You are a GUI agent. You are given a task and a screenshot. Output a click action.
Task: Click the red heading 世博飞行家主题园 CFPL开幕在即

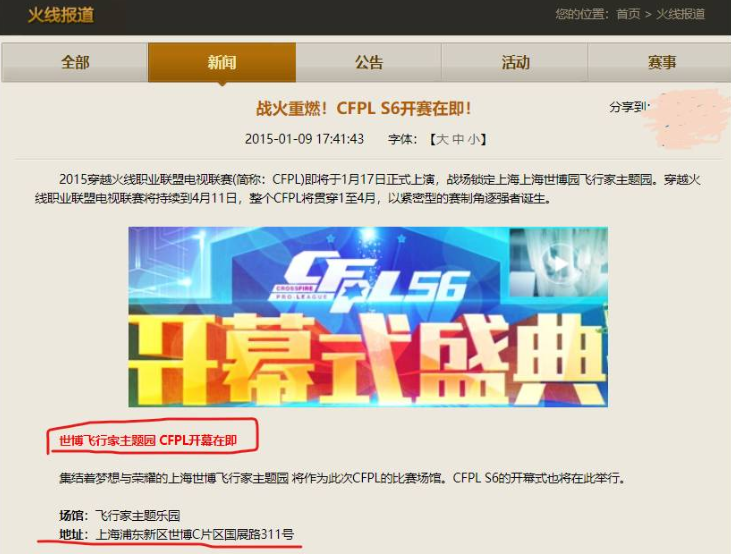tap(148, 440)
